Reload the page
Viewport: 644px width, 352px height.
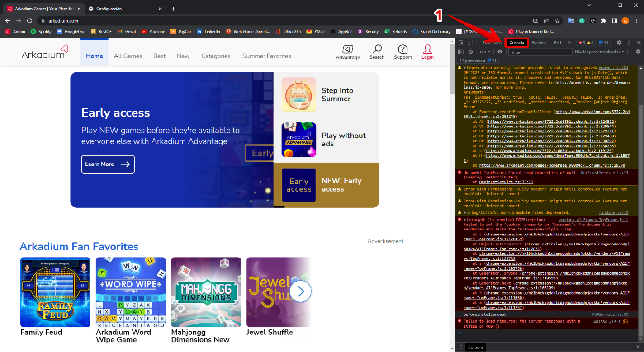click(29, 21)
